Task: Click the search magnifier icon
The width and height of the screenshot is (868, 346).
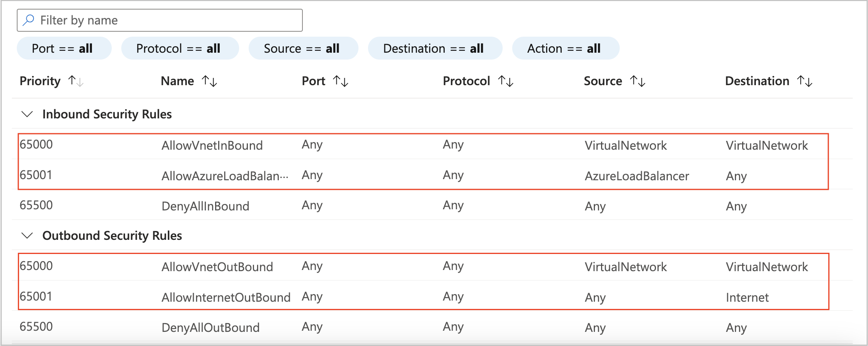Action: pos(28,19)
